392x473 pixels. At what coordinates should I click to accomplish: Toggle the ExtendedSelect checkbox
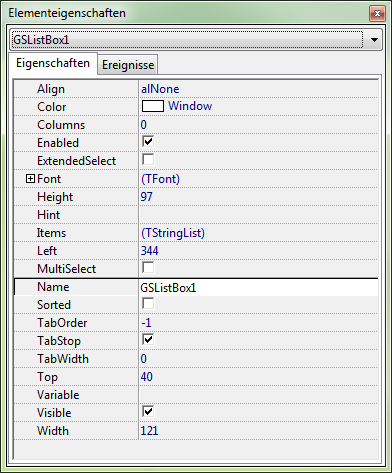[x=148, y=160]
